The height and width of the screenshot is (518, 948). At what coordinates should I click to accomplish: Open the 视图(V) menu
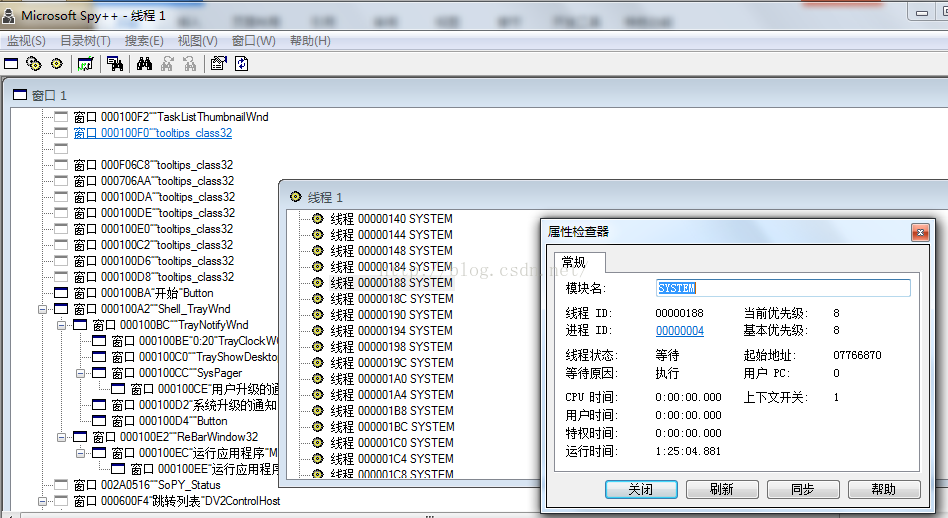(197, 40)
